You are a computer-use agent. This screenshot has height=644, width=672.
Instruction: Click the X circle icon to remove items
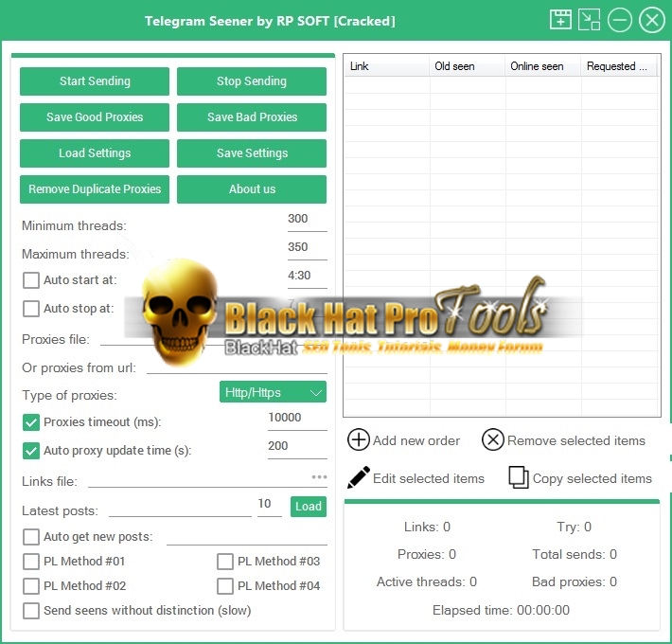(x=493, y=440)
